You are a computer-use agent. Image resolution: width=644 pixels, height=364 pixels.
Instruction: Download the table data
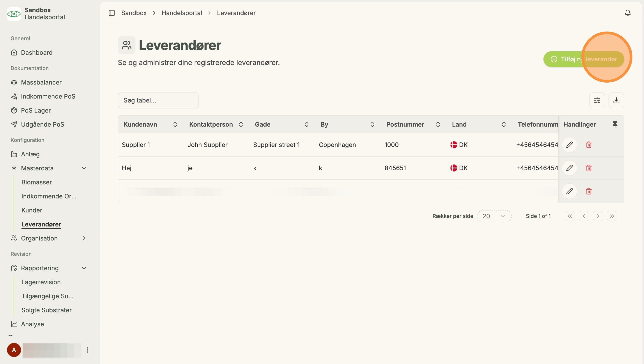pyautogui.click(x=616, y=100)
